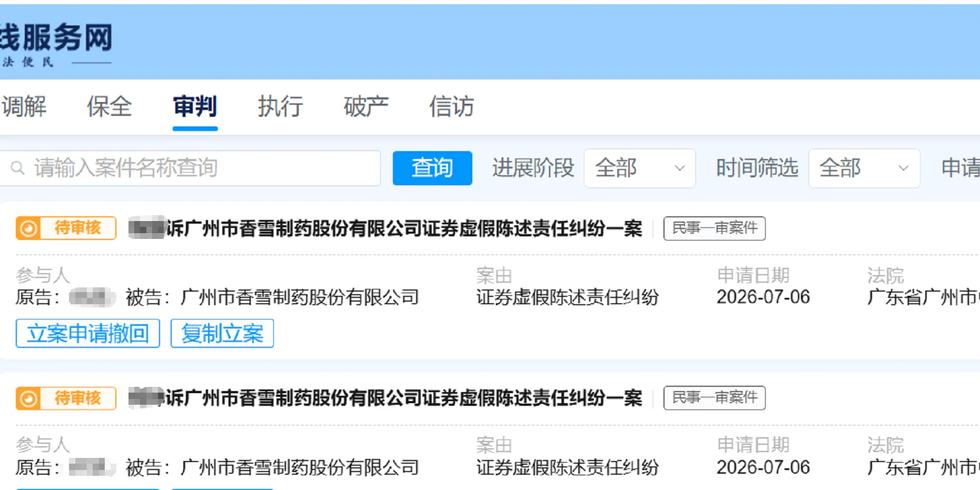The width and height of the screenshot is (980, 490).
Task: Click 民事一审案件 tag on first case
Action: 714,228
